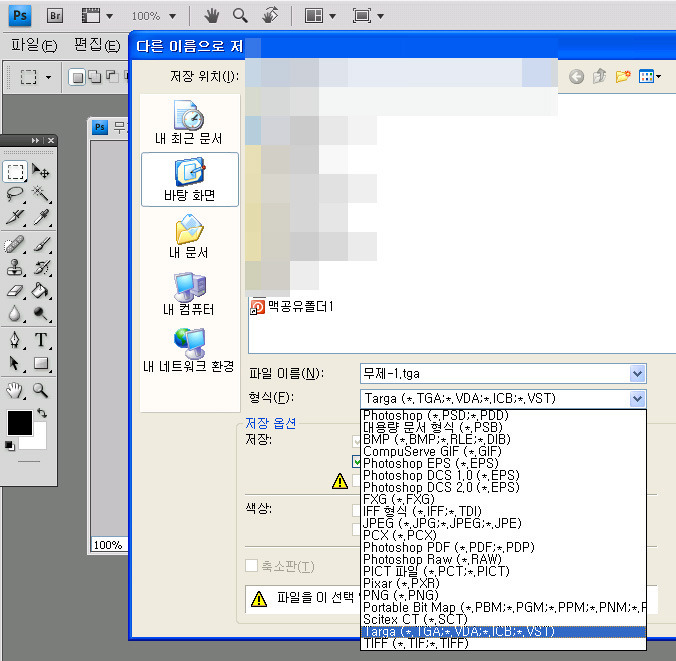Collapse the 형식 format dropdown arrow
Screen dimensions: 676x661
click(637, 398)
